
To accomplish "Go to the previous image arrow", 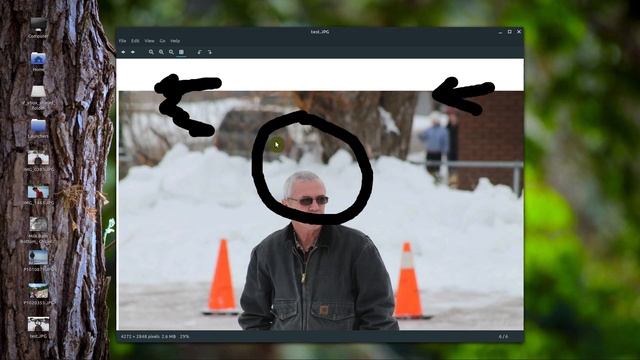I will click(x=123, y=52).
